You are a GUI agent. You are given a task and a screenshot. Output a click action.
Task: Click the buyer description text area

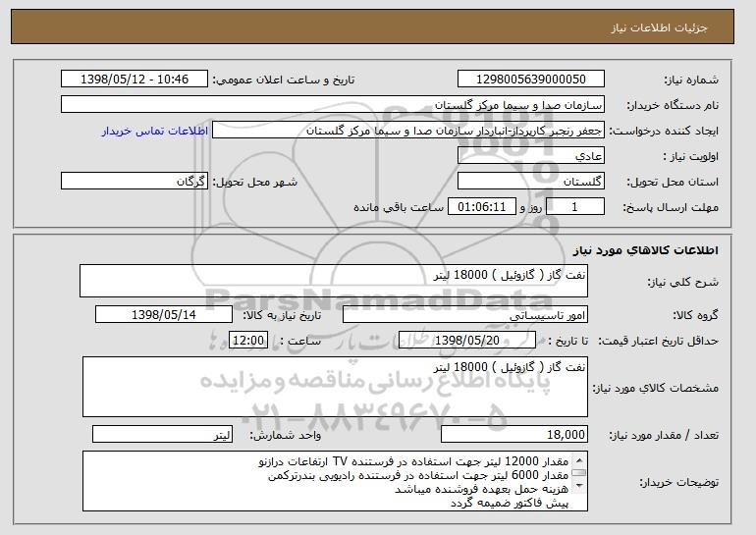tap(335, 481)
